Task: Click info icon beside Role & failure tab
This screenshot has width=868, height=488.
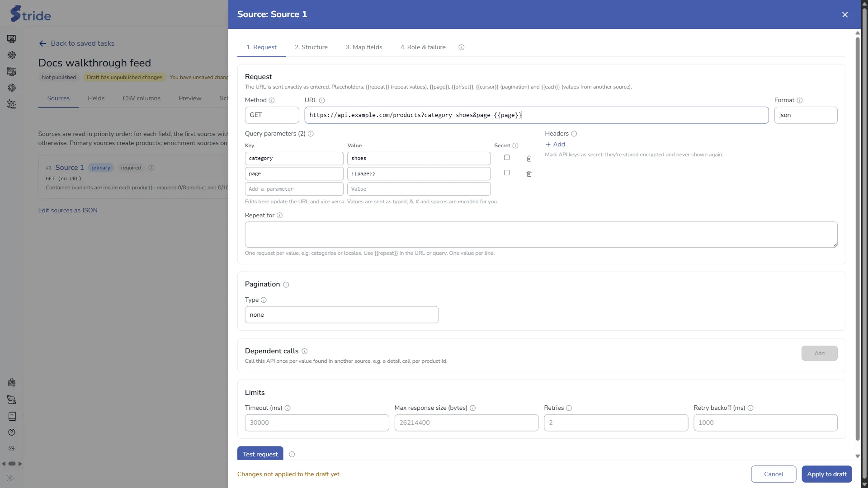Action: click(462, 47)
